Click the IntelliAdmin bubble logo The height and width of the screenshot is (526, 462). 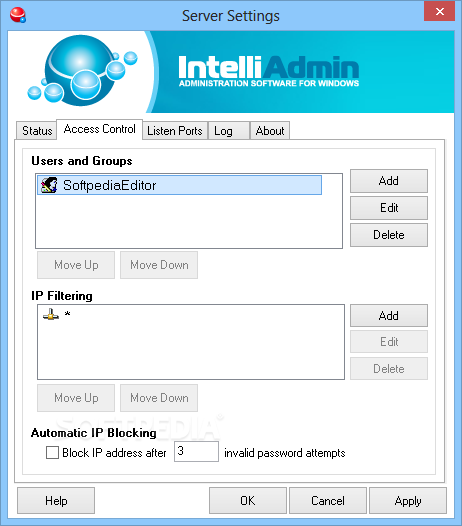[83, 71]
